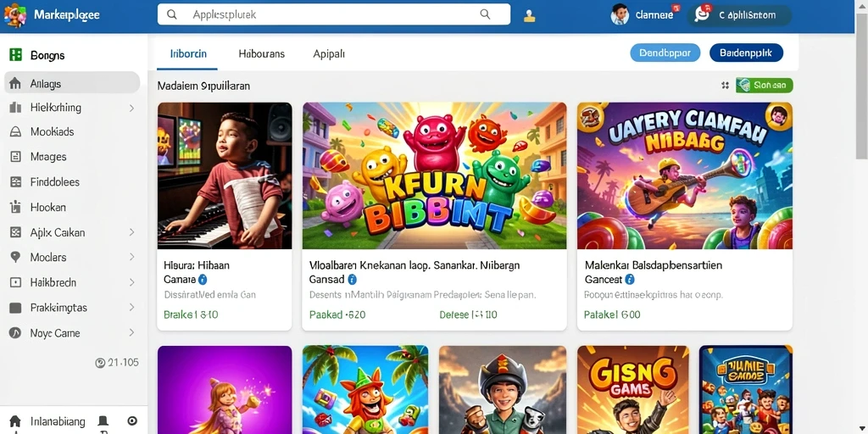Image resolution: width=868 pixels, height=434 pixels.
Task: Click the light blue Dendbppar button
Action: (665, 53)
